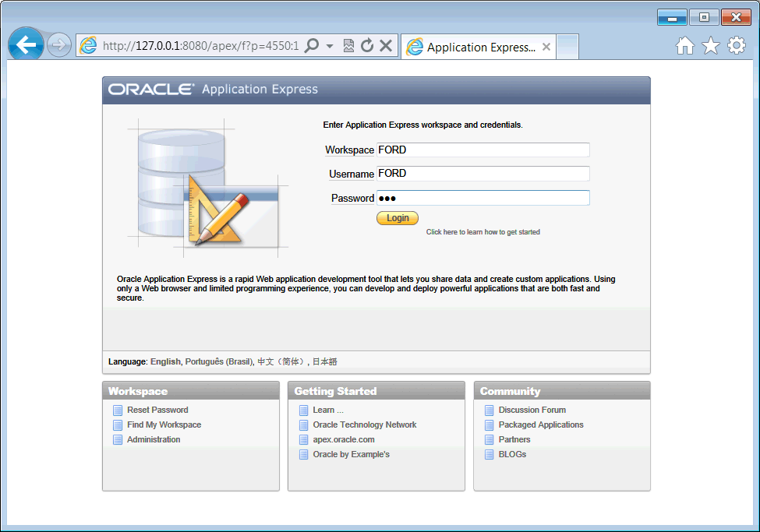Go back using the browser back arrow
Viewport: 760px width, 532px height.
(x=27, y=45)
